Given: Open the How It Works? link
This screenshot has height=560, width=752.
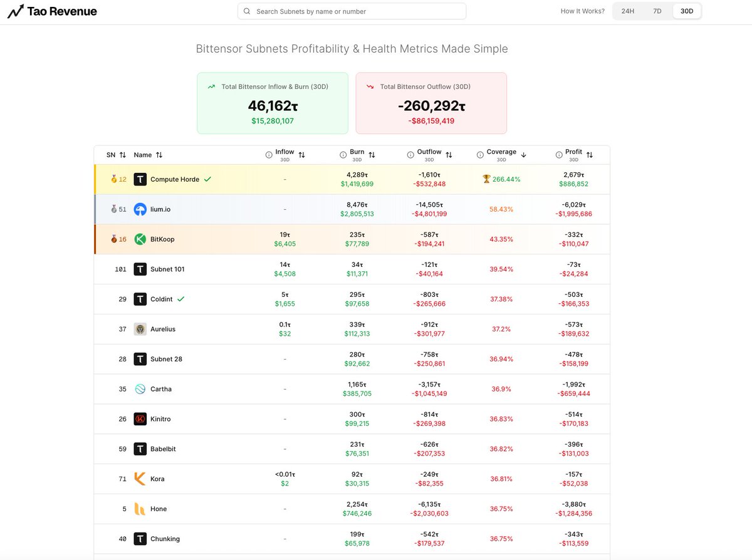Looking at the screenshot, I should (583, 11).
